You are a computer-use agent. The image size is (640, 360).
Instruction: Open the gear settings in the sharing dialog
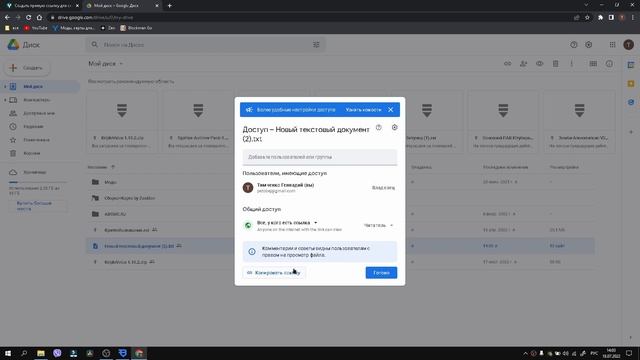coord(394,127)
